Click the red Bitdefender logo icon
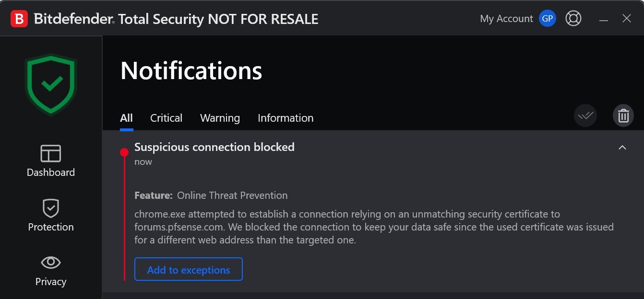Image resolution: width=644 pixels, height=299 pixels. point(19,19)
